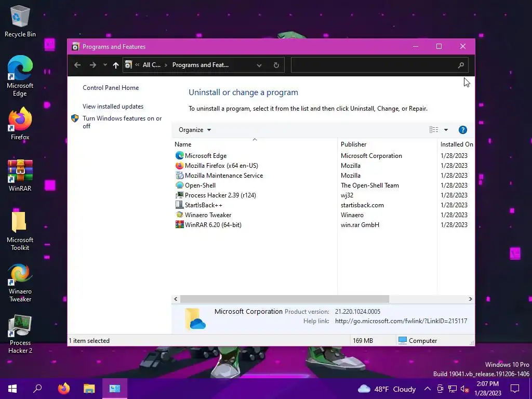532x399 pixels.
Task: Click the Back navigation arrow
Action: [77, 65]
